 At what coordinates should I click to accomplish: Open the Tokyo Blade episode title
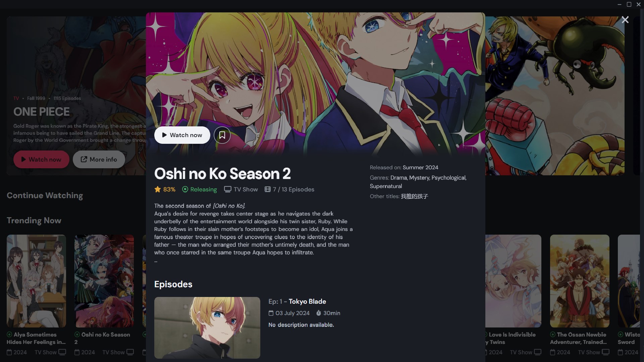tap(307, 301)
